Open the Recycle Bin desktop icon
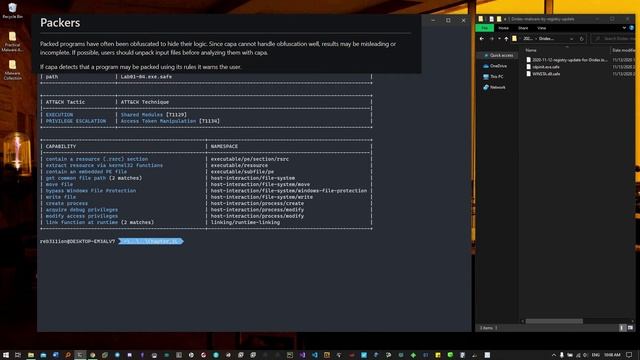The width and height of the screenshot is (640, 360). coord(12,10)
